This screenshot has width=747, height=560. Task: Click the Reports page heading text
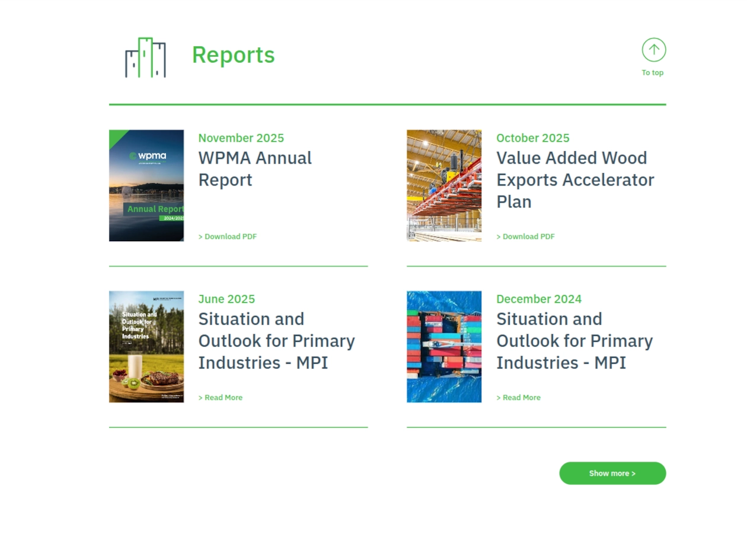(233, 55)
